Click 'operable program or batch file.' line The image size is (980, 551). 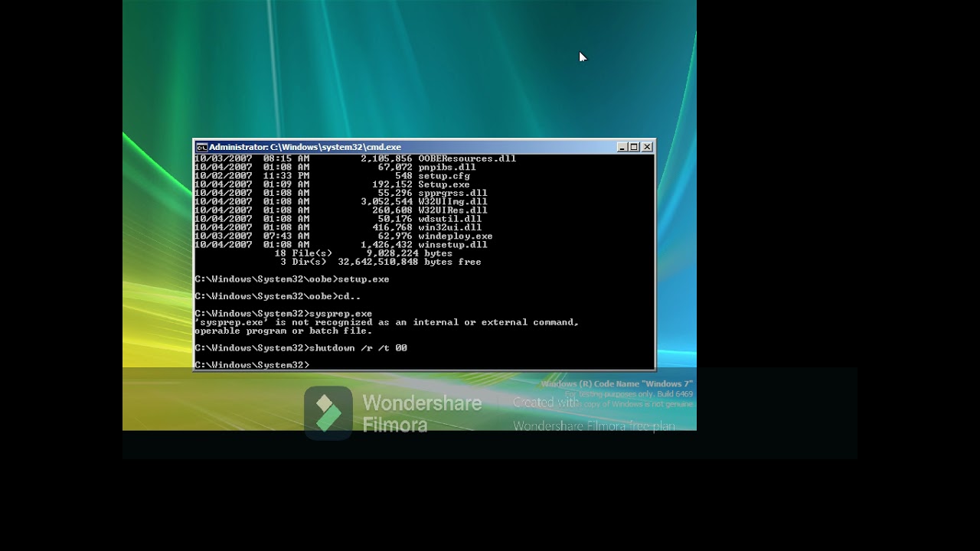(283, 331)
